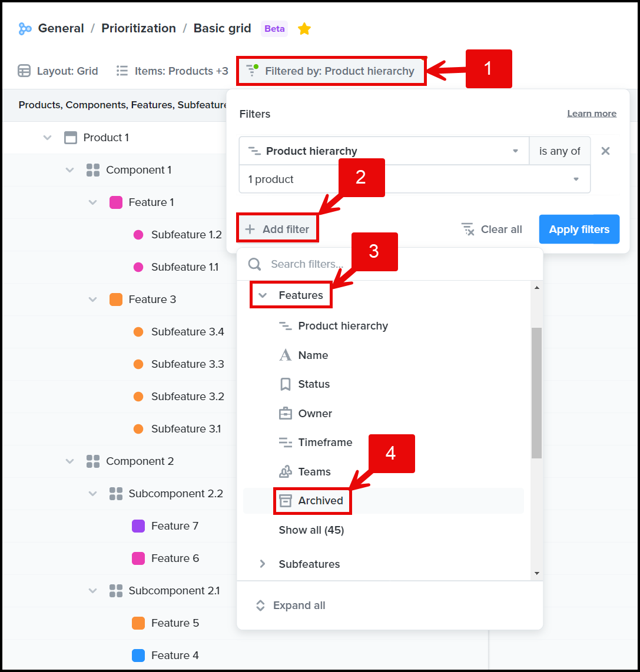
Task: Click the Apply filters button
Action: [x=579, y=229]
